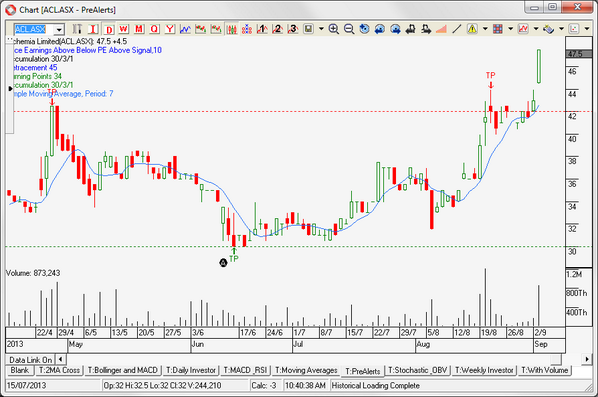Select the trend line drawing tool
Image resolution: width=598 pixels, height=397 pixels.
[x=457, y=29]
